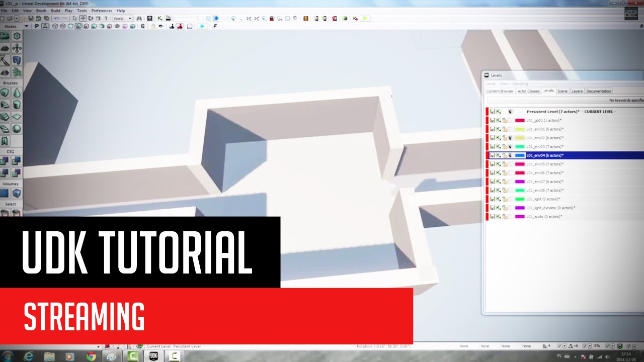
Task: Choose the Curved Staircase brush
Action: pos(5,105)
